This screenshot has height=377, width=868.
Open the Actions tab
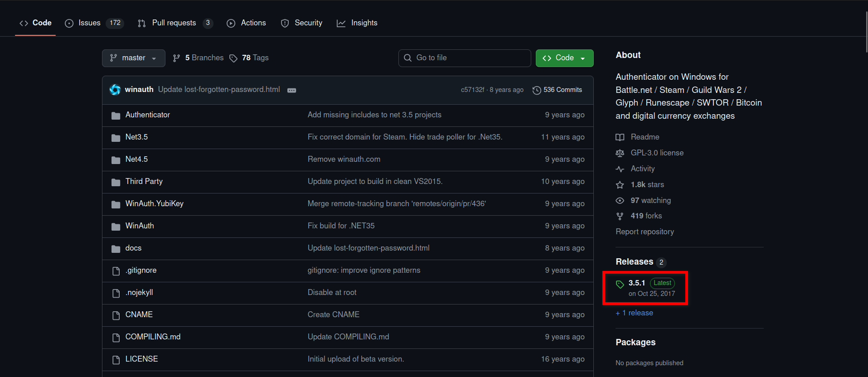coord(253,23)
